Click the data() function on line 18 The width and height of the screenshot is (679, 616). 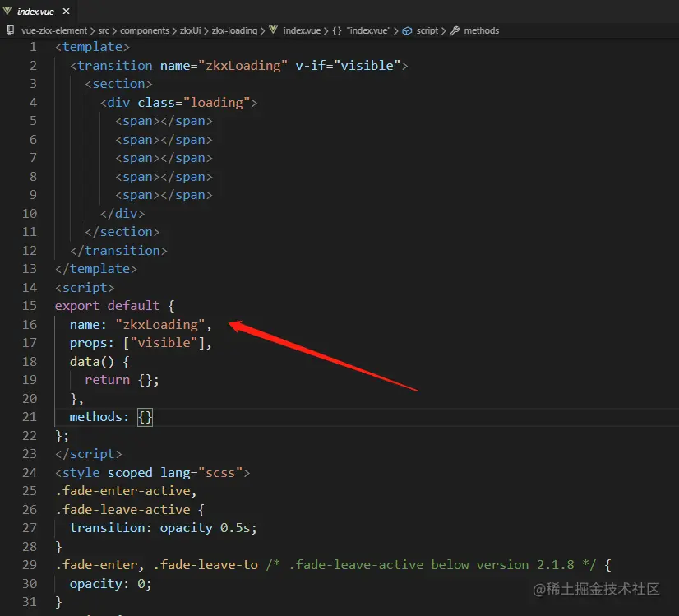[x=92, y=362]
